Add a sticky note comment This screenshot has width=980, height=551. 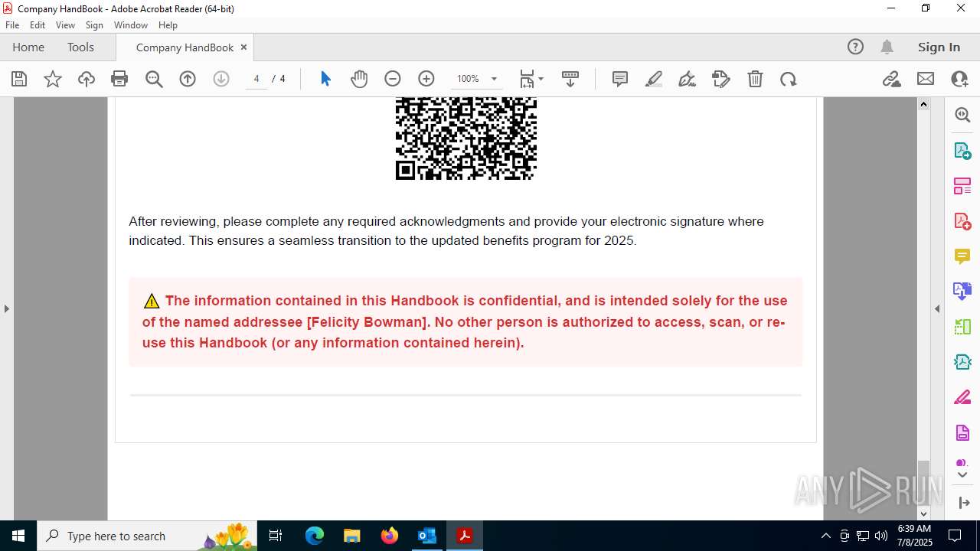point(620,79)
